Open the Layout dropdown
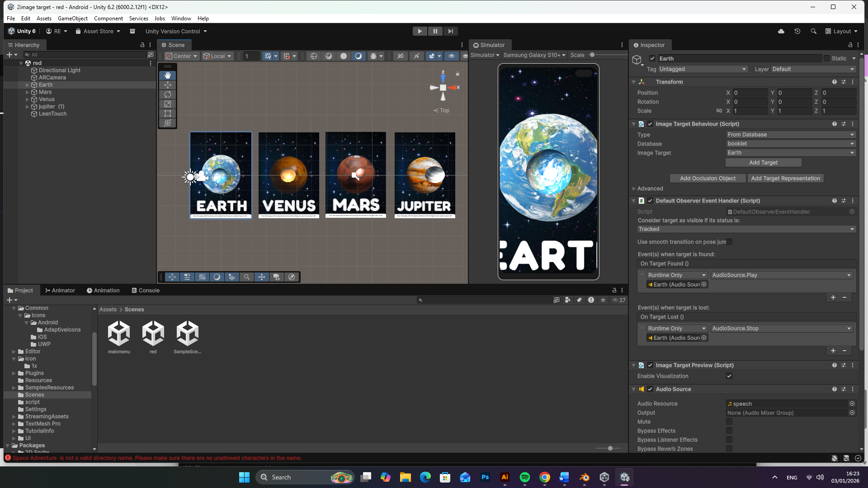Image resolution: width=868 pixels, height=488 pixels. tap(841, 31)
